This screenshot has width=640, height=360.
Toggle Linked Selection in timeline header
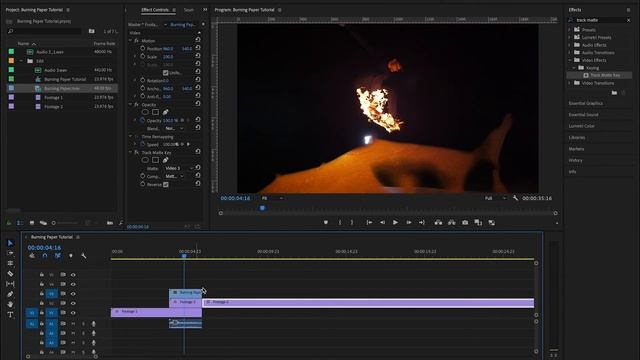pyautogui.click(x=58, y=256)
